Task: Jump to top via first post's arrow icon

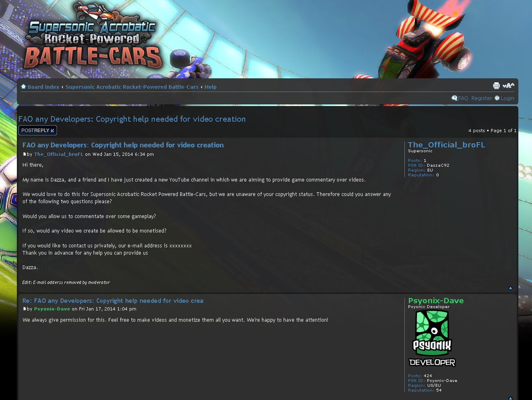Action: (x=510, y=288)
